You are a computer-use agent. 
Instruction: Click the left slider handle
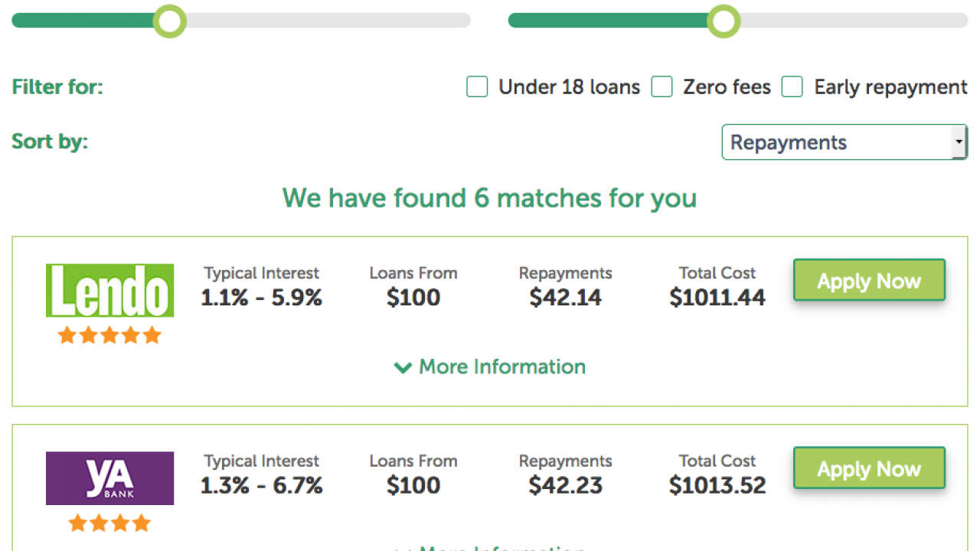169,21
